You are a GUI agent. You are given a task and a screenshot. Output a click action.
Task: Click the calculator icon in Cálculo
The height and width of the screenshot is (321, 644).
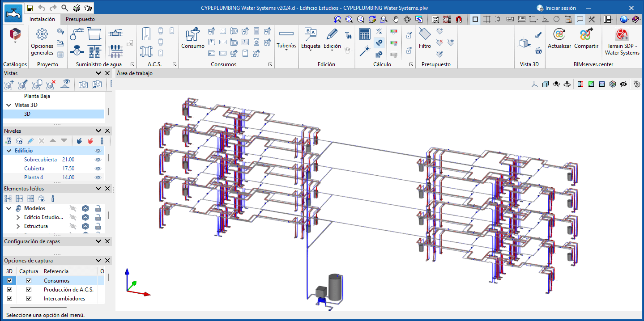[365, 34]
